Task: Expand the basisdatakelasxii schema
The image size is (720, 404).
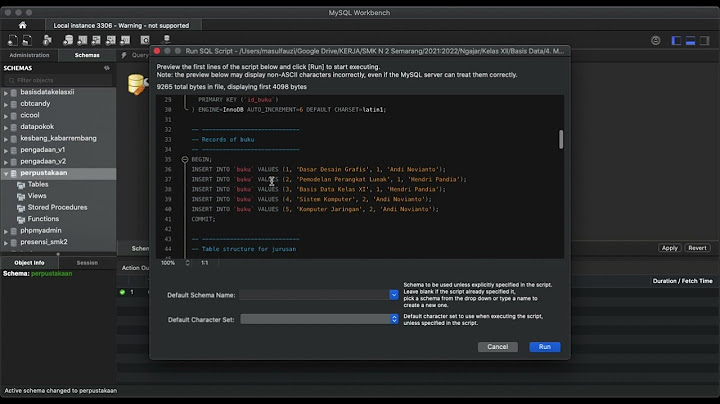Action: point(6,92)
